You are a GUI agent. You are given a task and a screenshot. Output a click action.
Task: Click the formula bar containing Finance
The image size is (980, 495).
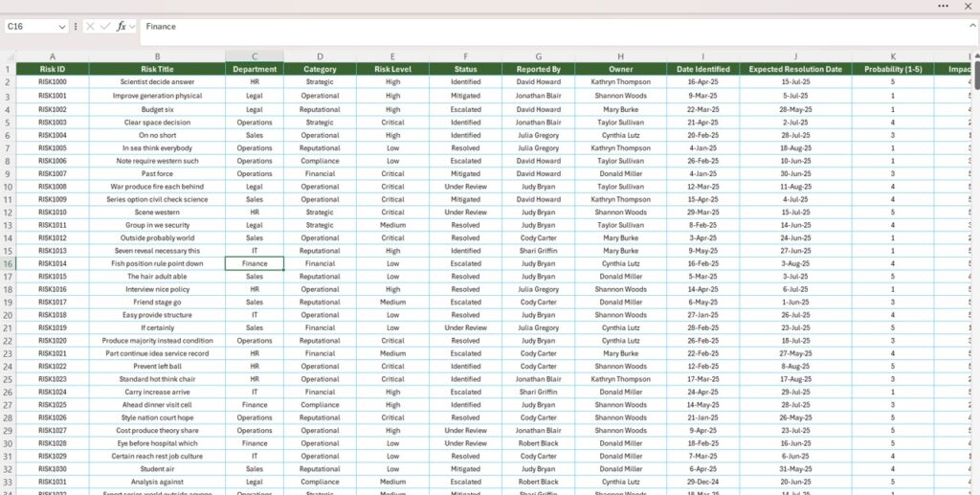[x=553, y=32]
